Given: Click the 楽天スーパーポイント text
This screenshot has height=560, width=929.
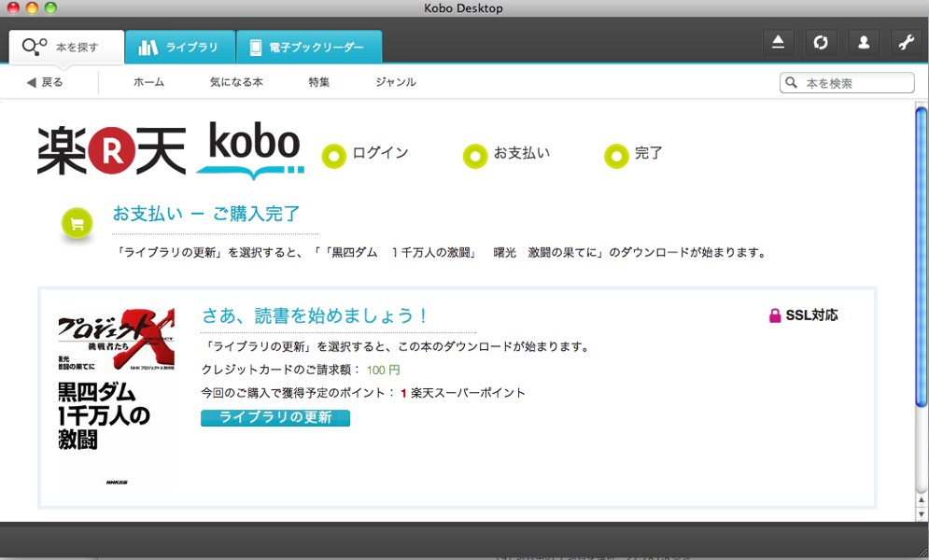Looking at the screenshot, I should pyautogui.click(x=468, y=393).
